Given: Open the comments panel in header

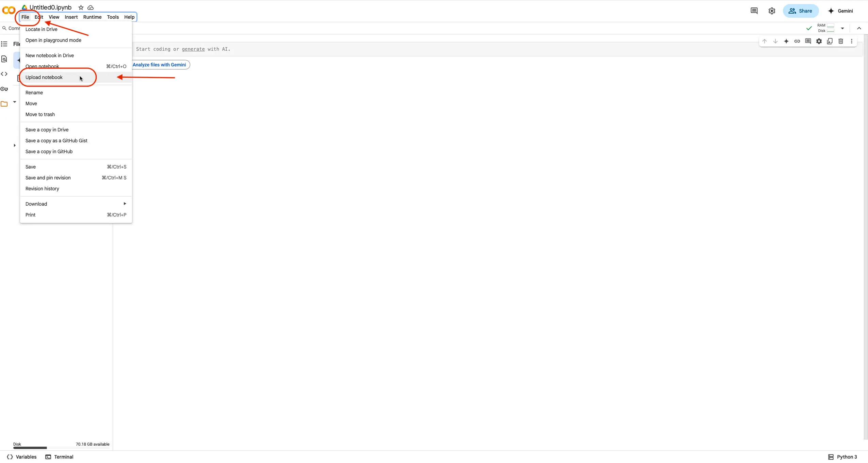Looking at the screenshot, I should (754, 11).
